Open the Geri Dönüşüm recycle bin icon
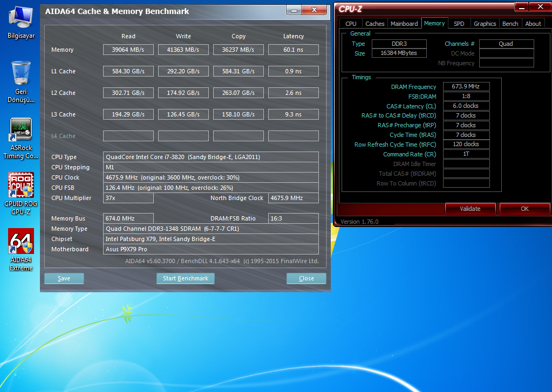Image resolution: width=552 pixels, height=392 pixels. [x=21, y=81]
